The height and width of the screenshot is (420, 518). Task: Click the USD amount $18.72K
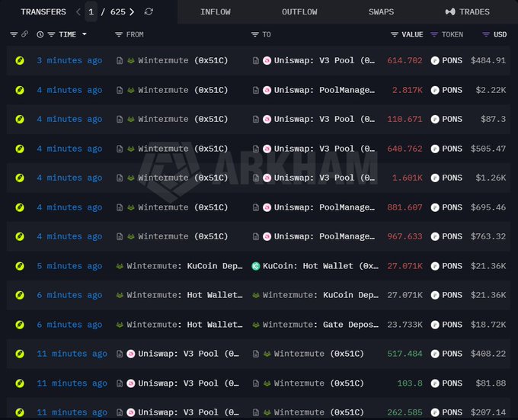pyautogui.click(x=488, y=325)
